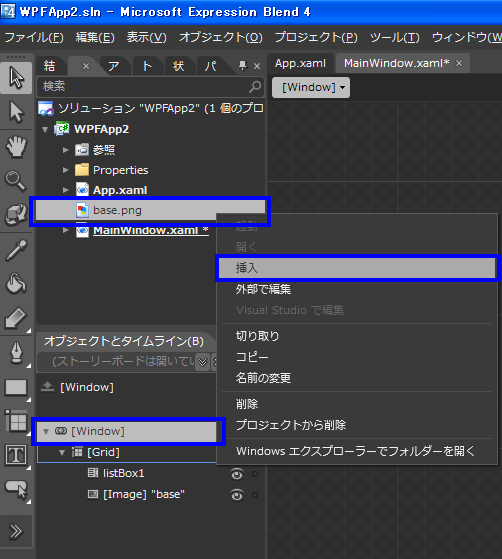Viewport: 502px width, 559px height.
Task: Select listBox1 in Objects tree
Action: pos(123,473)
